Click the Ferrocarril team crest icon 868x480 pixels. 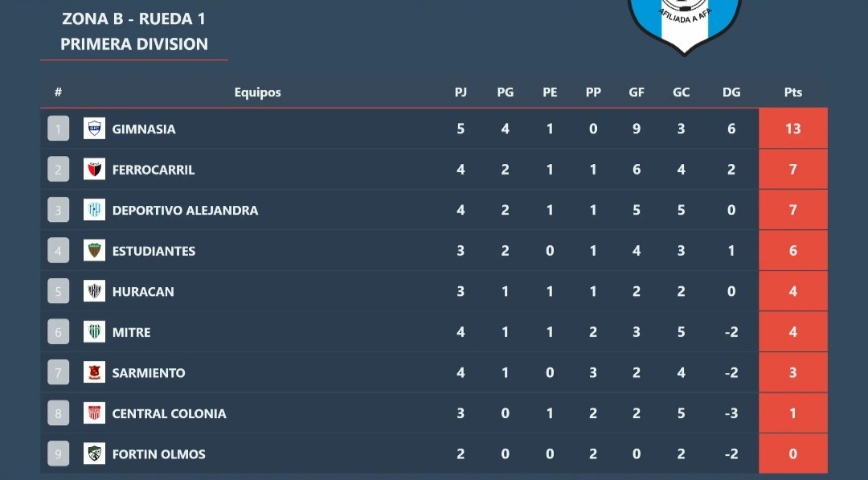pyautogui.click(x=94, y=170)
